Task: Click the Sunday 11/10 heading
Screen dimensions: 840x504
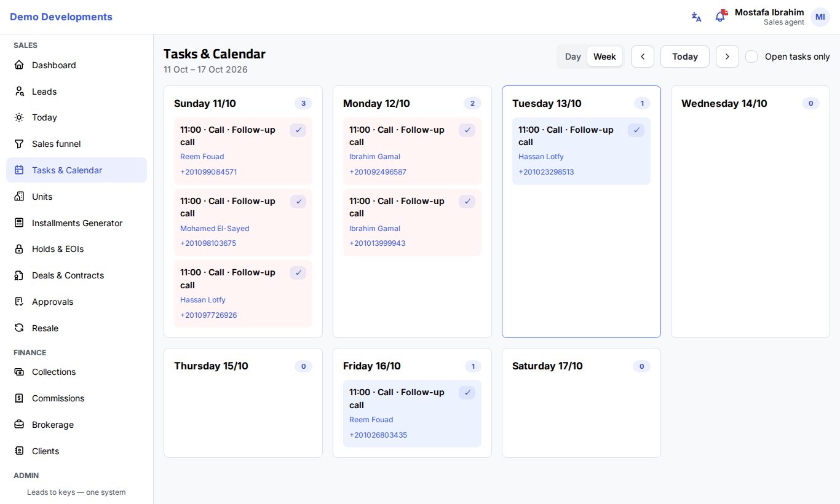Action: [205, 103]
